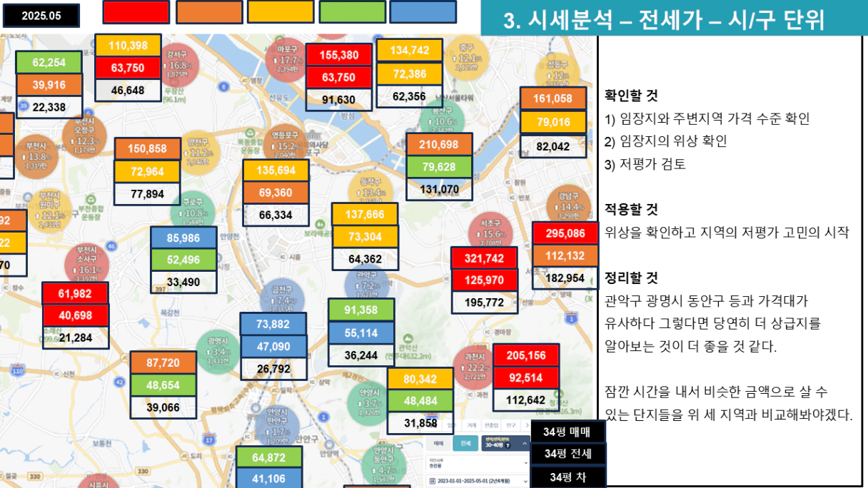868x488 pixels.
Task: Click the 110,398 yellow price box
Action: point(128,45)
